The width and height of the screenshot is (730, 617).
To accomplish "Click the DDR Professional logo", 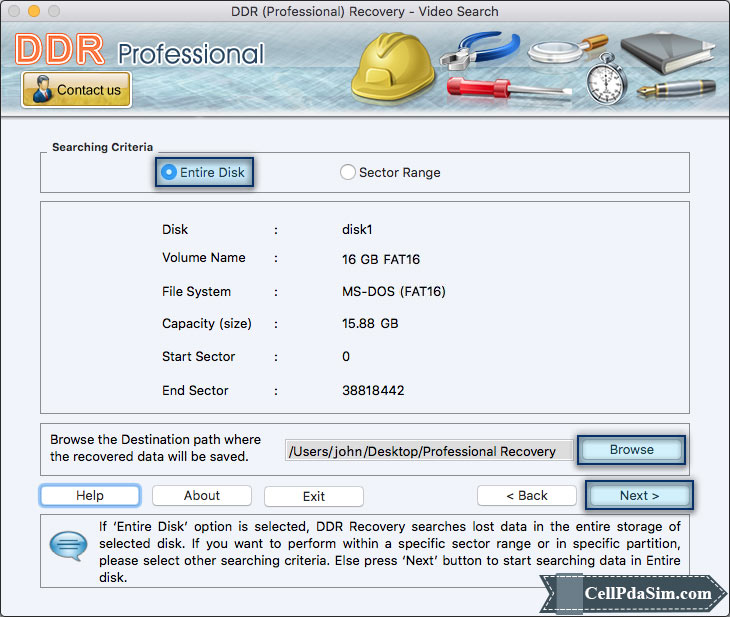I will pos(140,49).
